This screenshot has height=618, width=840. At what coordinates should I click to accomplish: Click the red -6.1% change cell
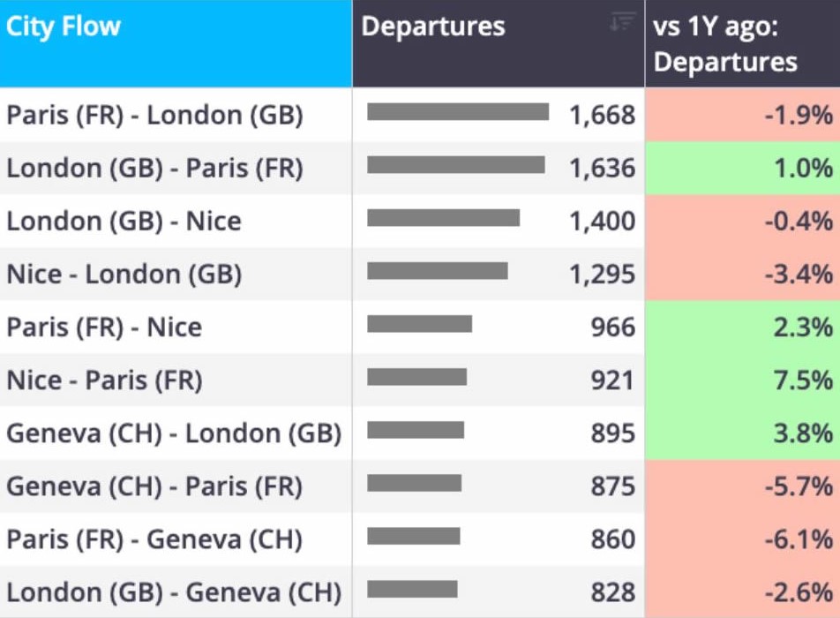click(x=743, y=539)
